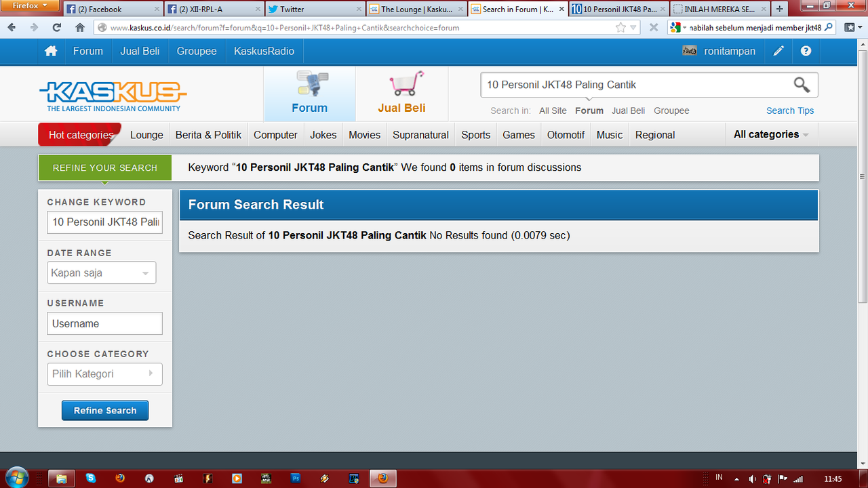Screen dimensions: 868x488
Task: Click the volume speaker tray icon
Action: 752,479
